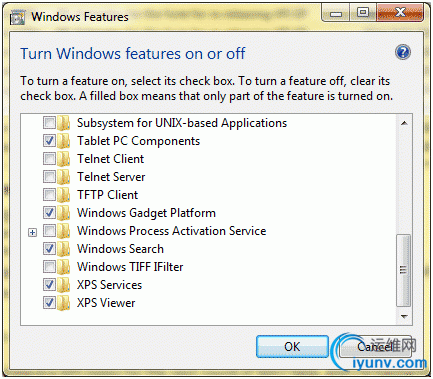Image resolution: width=433 pixels, height=379 pixels.
Task: Uncheck Windows Gadget Platform checkbox
Action: [49, 213]
